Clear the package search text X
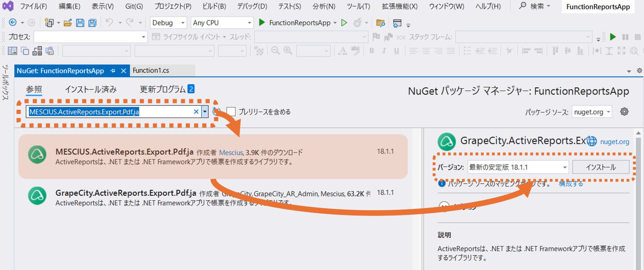 click(196, 112)
